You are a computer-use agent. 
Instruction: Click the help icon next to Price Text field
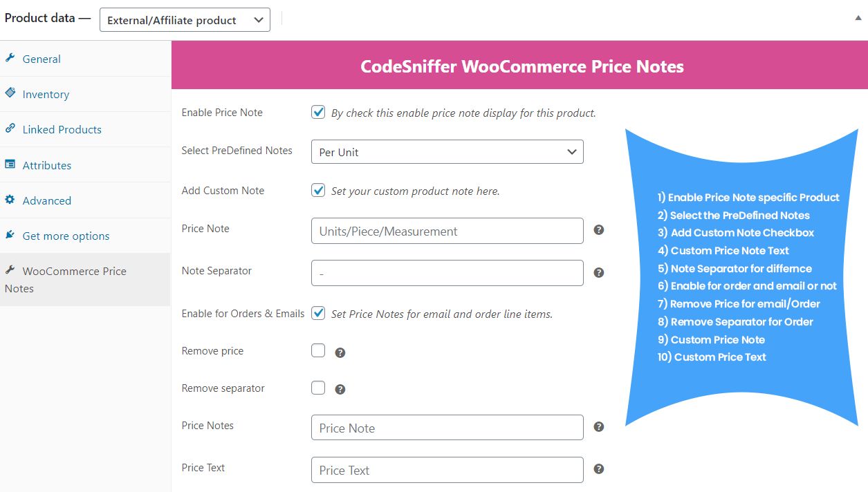tap(599, 469)
